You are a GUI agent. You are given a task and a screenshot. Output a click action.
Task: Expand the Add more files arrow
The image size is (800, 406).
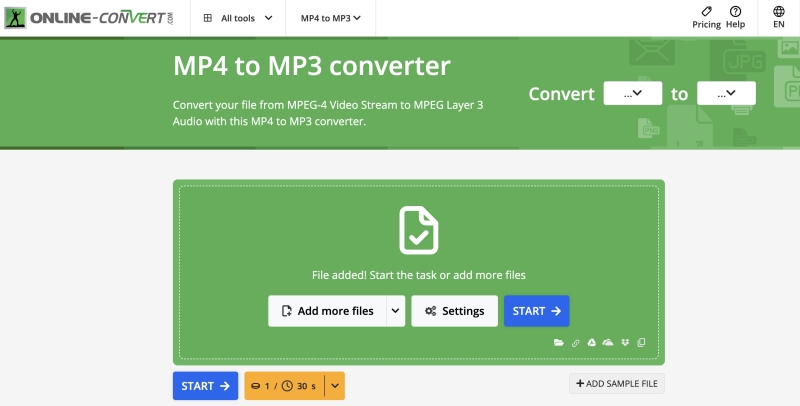tap(395, 311)
